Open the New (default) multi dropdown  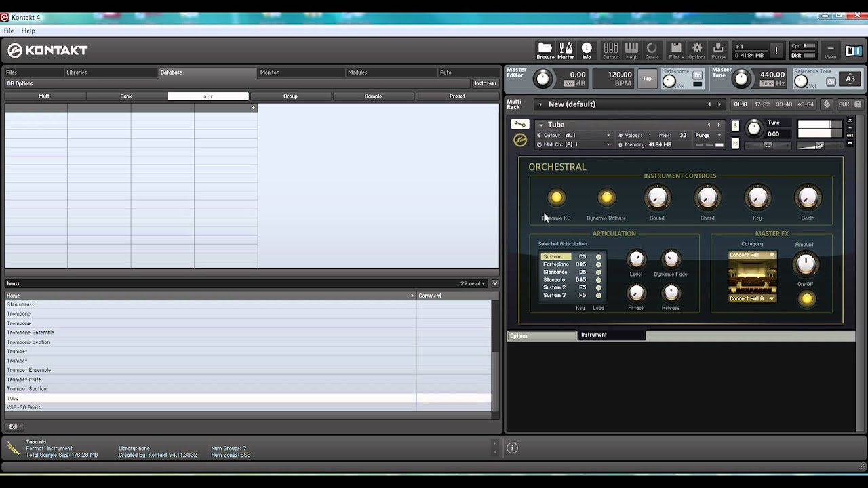pyautogui.click(x=540, y=104)
